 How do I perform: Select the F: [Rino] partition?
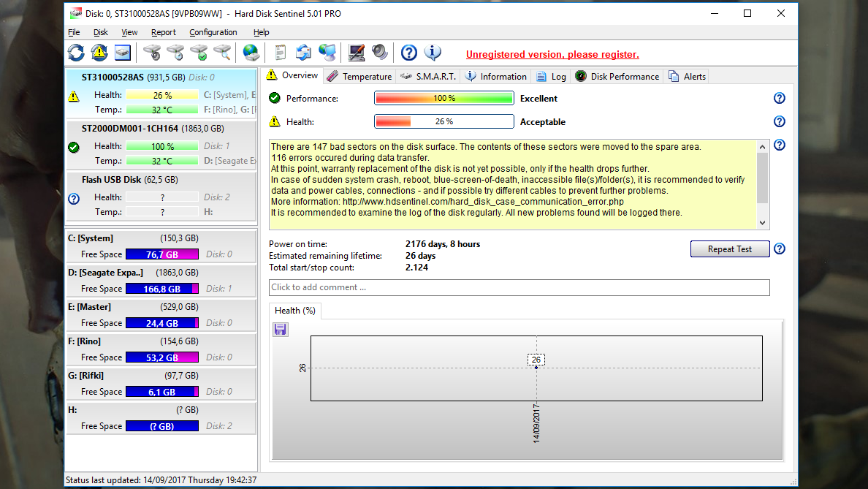161,349
